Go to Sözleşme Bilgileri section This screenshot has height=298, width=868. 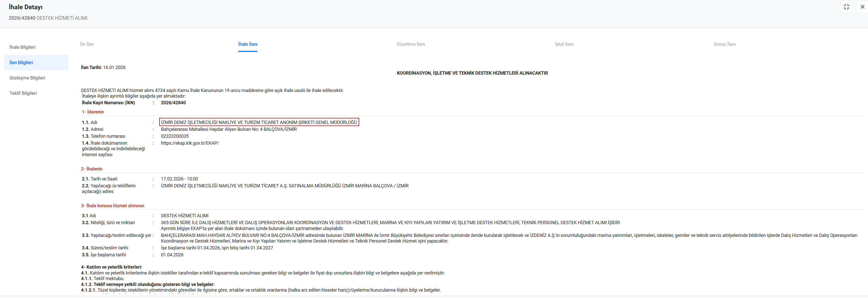coord(27,78)
